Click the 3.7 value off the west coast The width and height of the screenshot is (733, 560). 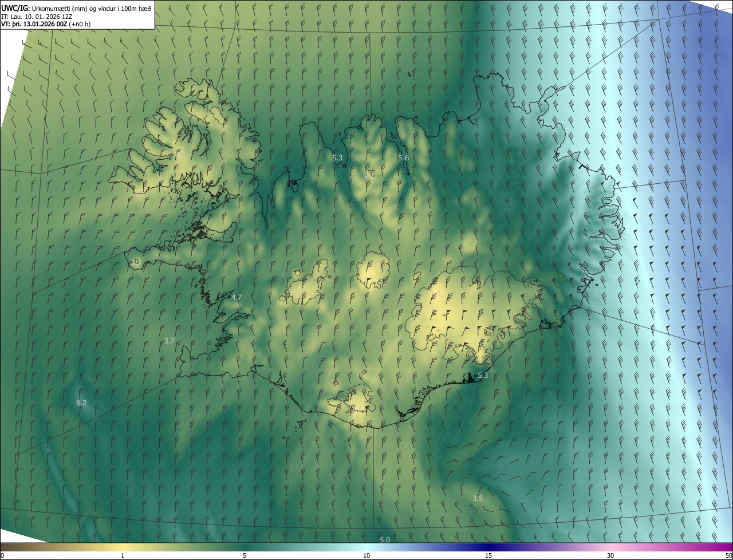pyautogui.click(x=169, y=341)
